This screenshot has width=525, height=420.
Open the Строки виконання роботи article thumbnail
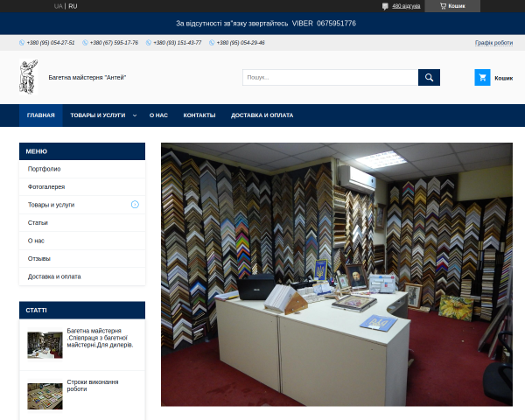click(x=45, y=396)
